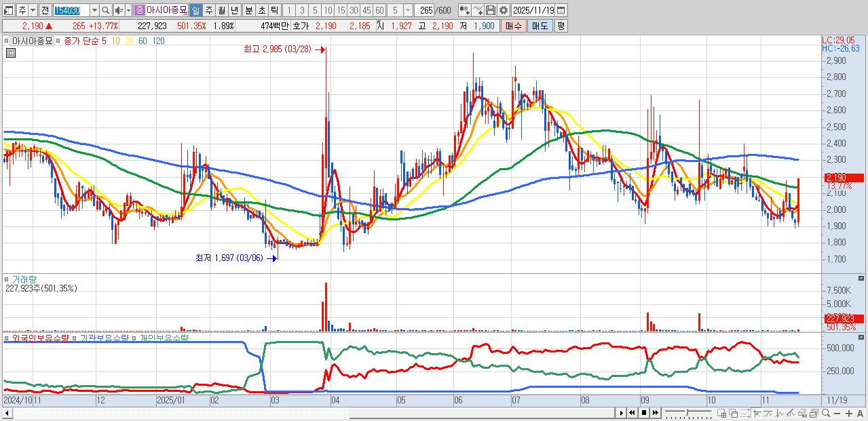Click the floppy disk save chart icon
The image size is (868, 421).
click(490, 11)
